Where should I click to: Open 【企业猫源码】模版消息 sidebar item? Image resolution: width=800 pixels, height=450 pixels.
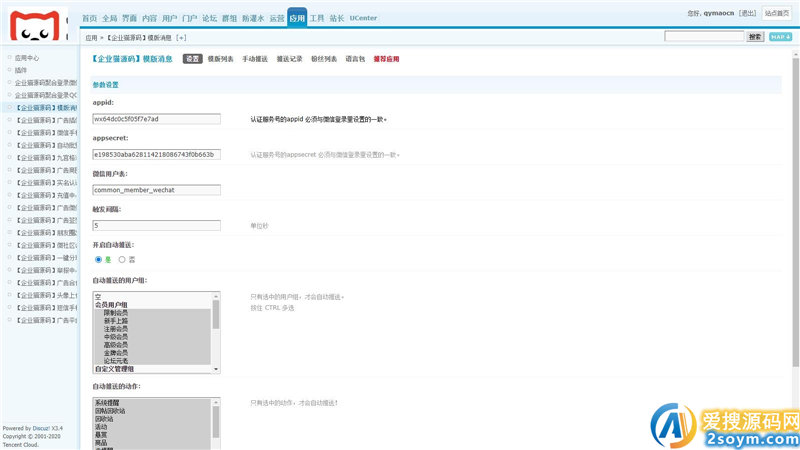coord(46,108)
